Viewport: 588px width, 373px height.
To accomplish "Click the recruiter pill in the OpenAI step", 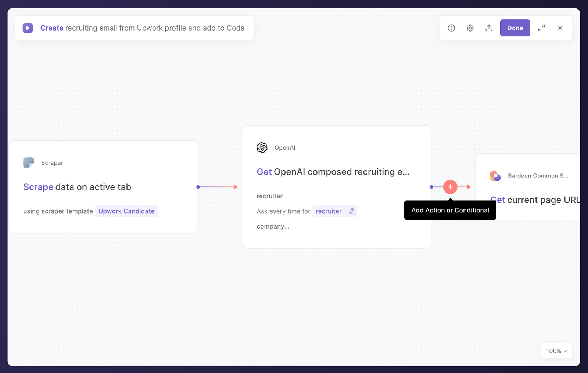I will pyautogui.click(x=328, y=211).
